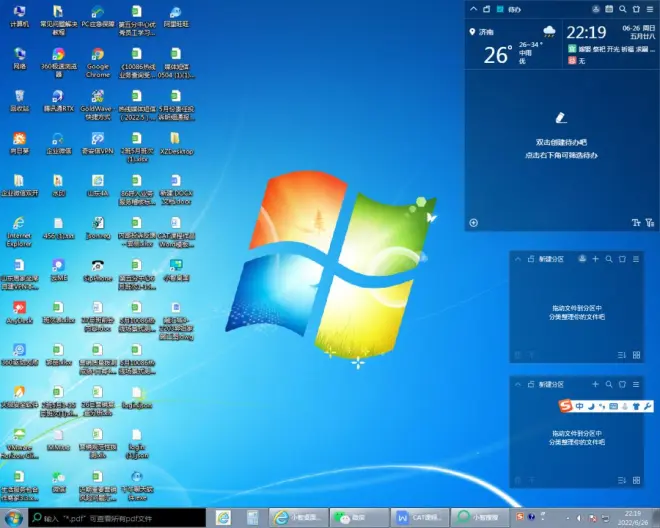Toggle grid view in the upper 新建分区 panel
Viewport: 660px width, 528px height.
(x=636, y=354)
